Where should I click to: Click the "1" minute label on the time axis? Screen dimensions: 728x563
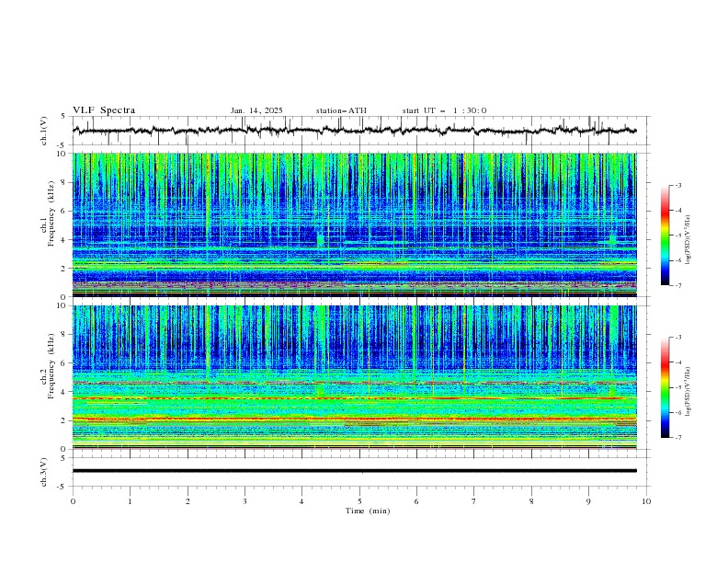[x=130, y=501]
